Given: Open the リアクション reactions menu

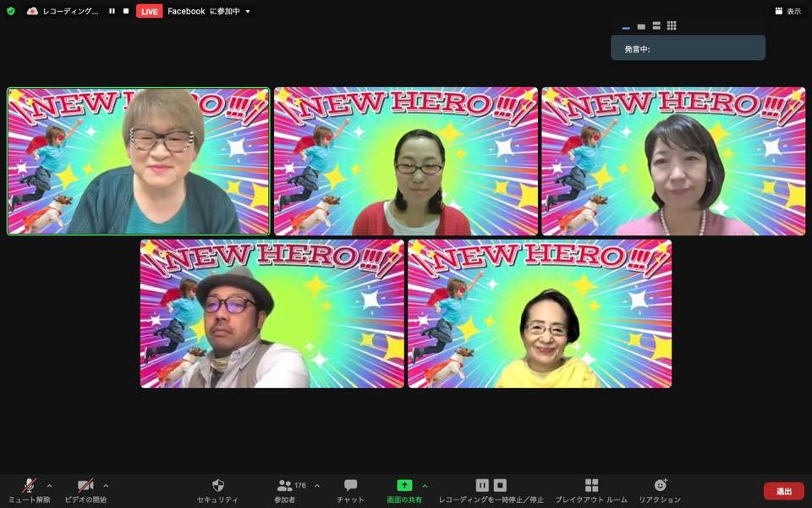Looking at the screenshot, I should 660,491.
